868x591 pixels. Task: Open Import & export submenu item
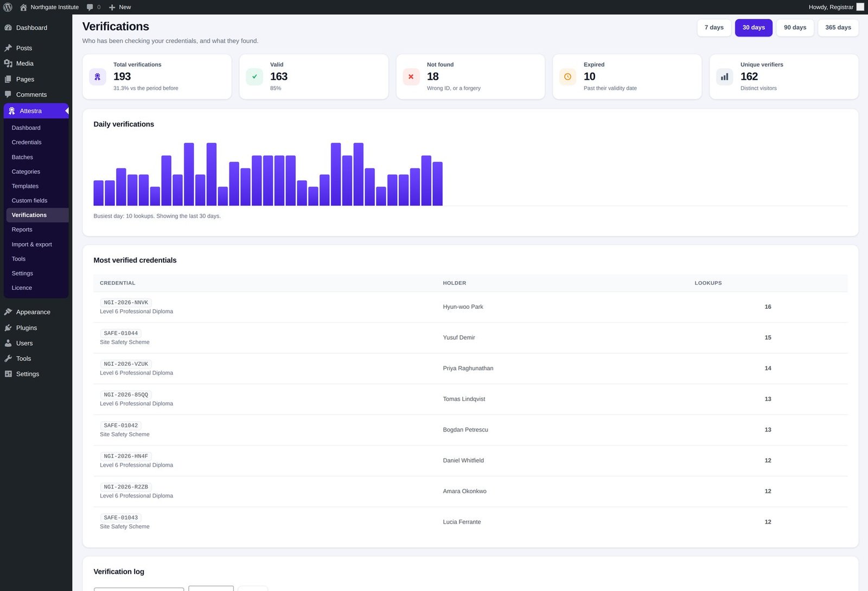click(32, 244)
